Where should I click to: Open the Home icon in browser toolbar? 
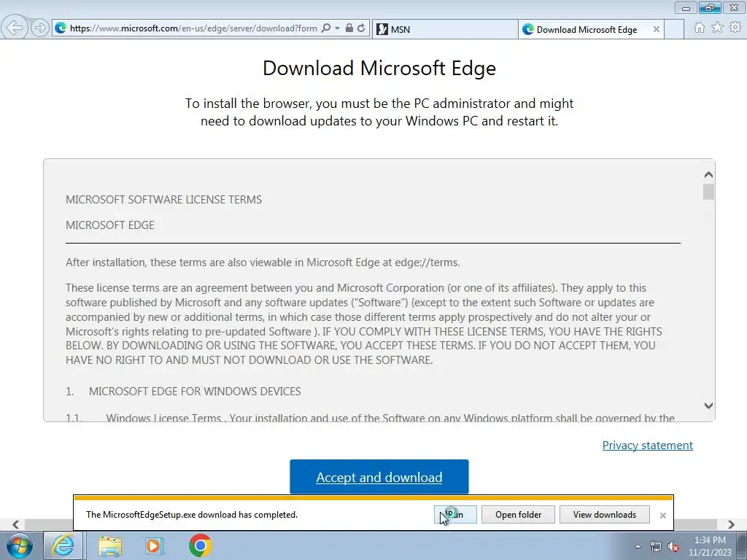[700, 28]
